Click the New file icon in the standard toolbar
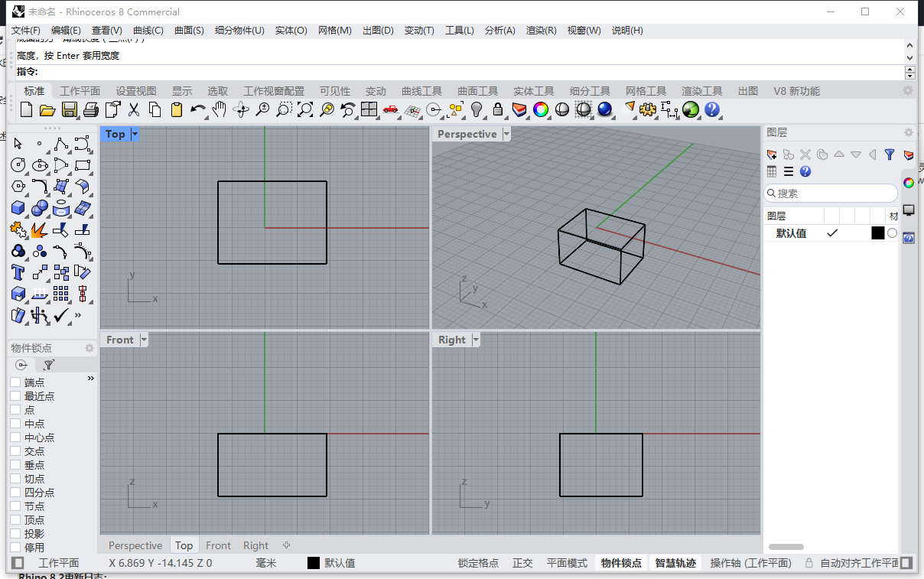Image resolution: width=924 pixels, height=579 pixels. [26, 109]
